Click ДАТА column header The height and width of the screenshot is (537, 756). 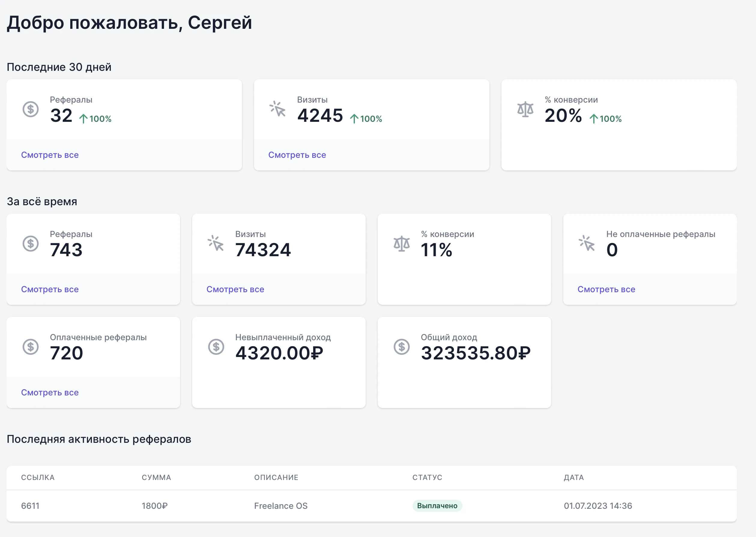tap(574, 478)
